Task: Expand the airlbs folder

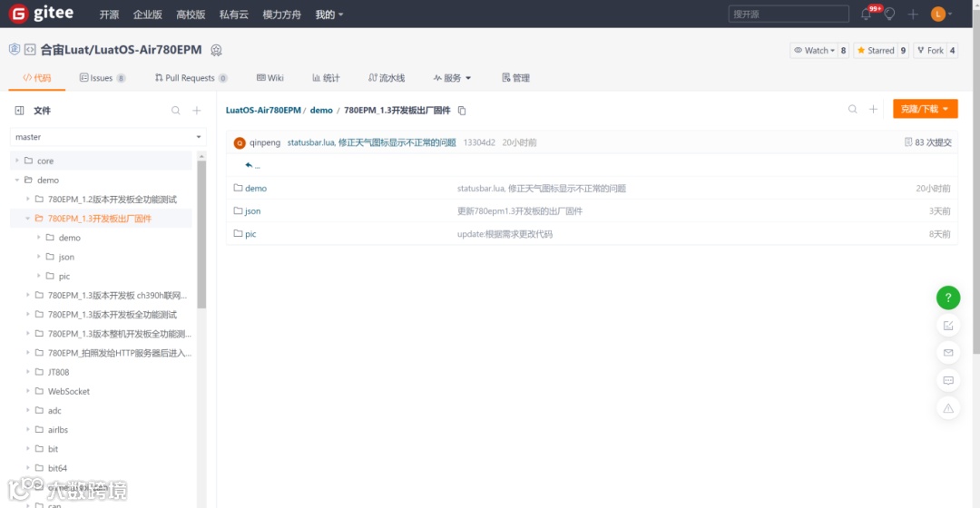Action: [27, 430]
